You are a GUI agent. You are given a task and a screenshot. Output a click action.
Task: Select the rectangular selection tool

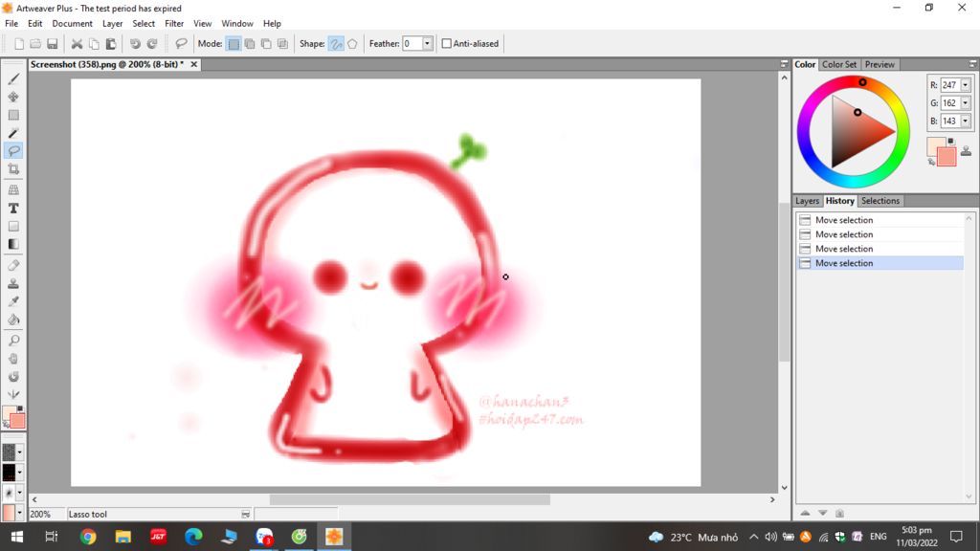(13, 115)
